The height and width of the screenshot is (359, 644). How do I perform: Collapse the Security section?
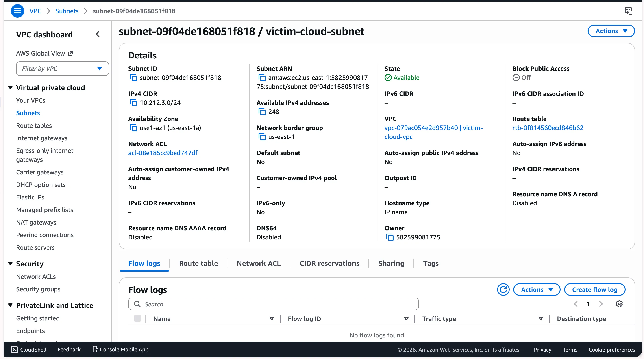tap(10, 264)
